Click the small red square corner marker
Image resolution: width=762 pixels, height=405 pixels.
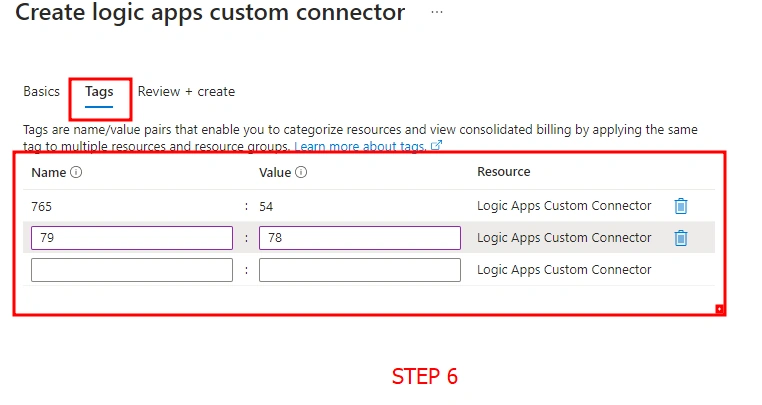719,309
